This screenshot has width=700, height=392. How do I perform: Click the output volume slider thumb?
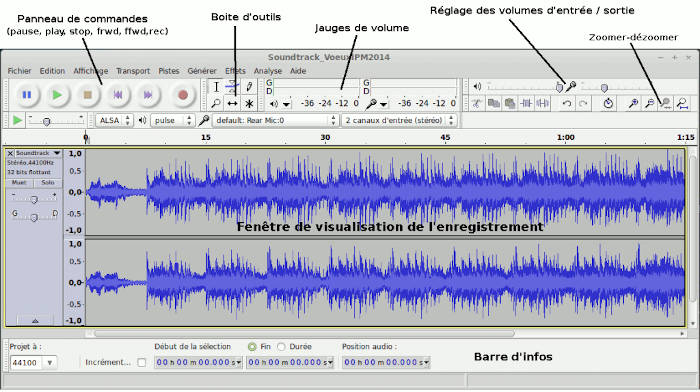559,88
